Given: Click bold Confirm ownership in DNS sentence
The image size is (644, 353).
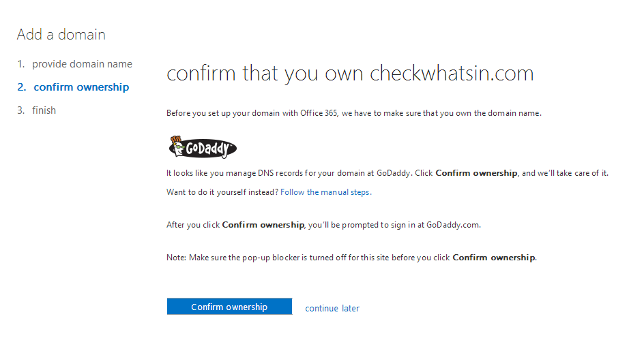Looking at the screenshot, I should [x=476, y=173].
